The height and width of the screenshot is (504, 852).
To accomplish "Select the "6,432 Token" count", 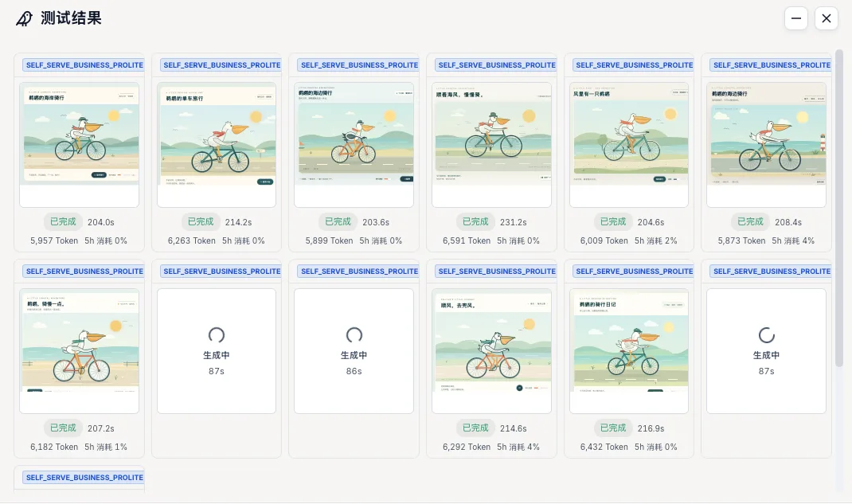I will [604, 447].
